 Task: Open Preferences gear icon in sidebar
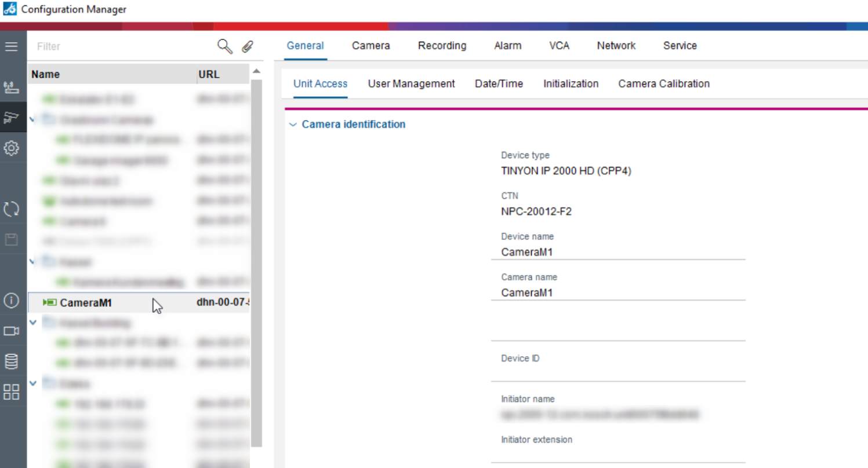pos(12,148)
